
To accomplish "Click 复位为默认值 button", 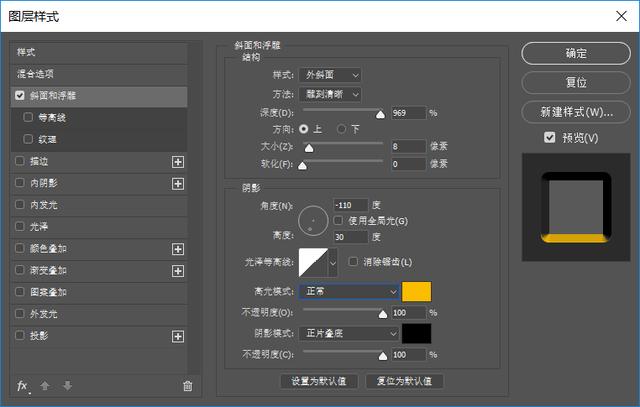I will pos(404,381).
